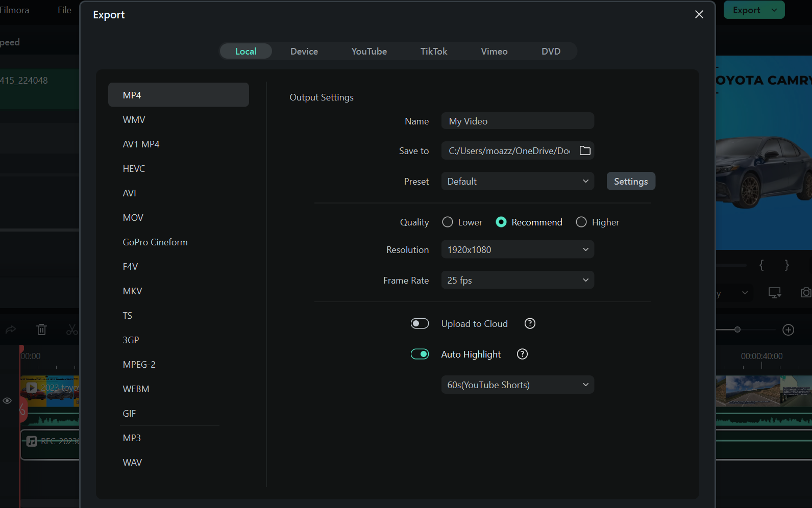This screenshot has width=812, height=508.
Task: Click the Name field containing My Video
Action: coord(517,121)
